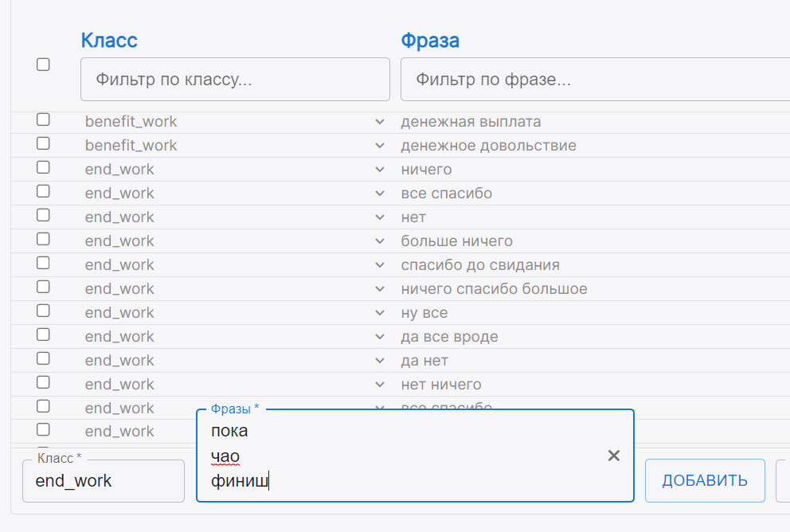This screenshot has height=532, width=790.
Task: Click inside the Фразы multiline text area
Action: 398,456
